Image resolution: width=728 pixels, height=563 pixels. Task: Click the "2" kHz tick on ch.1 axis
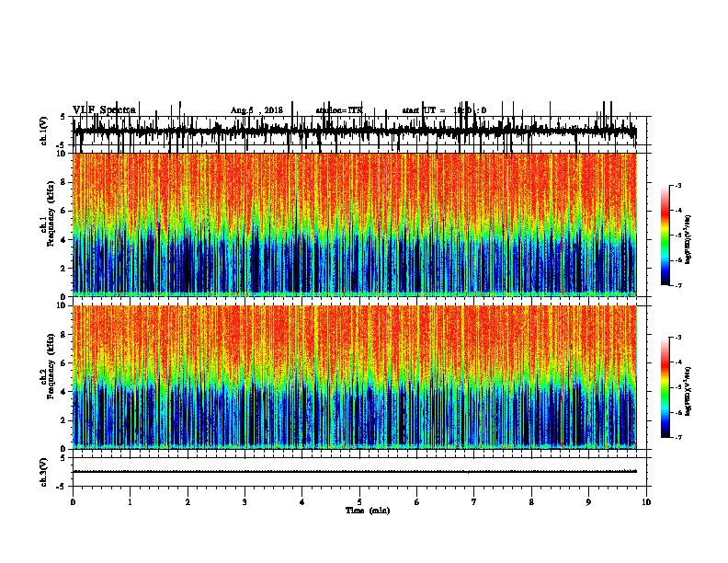[x=63, y=269]
